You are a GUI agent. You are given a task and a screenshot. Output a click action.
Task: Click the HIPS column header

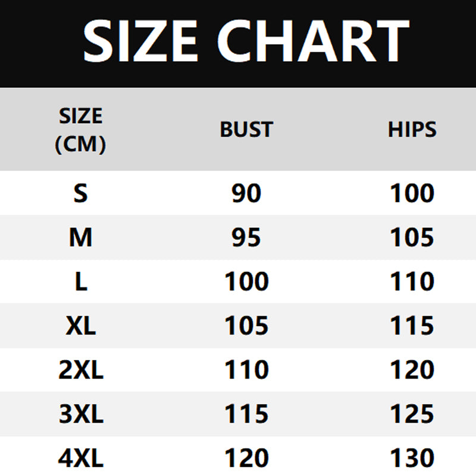pyautogui.click(x=412, y=129)
